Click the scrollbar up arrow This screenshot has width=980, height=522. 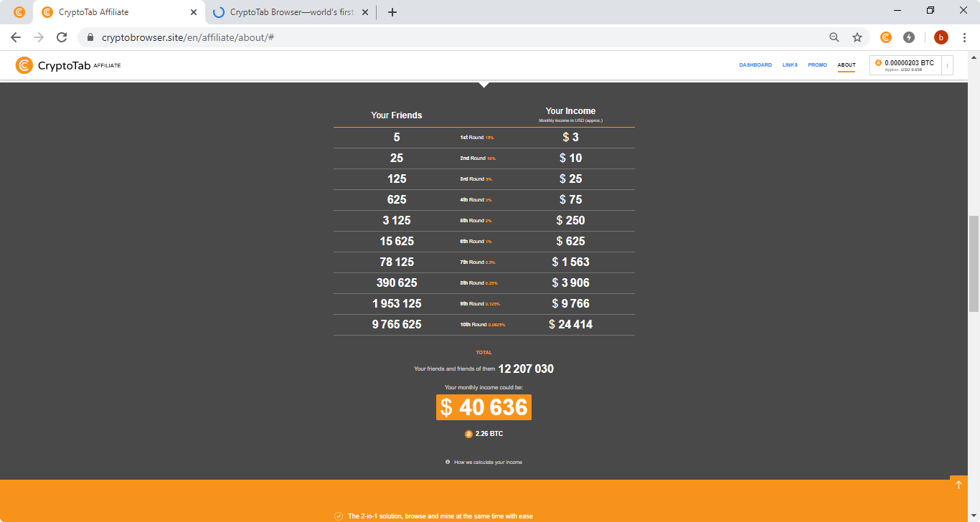974,56
